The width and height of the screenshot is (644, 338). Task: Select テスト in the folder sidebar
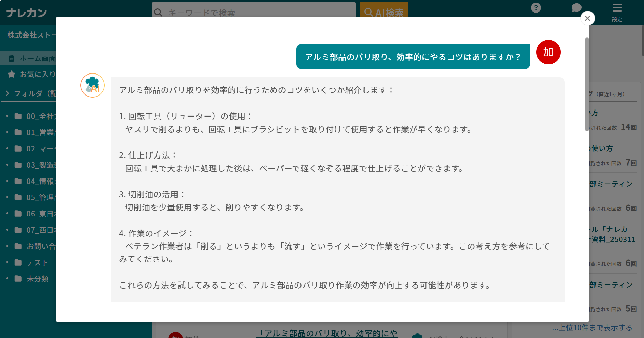click(x=38, y=262)
